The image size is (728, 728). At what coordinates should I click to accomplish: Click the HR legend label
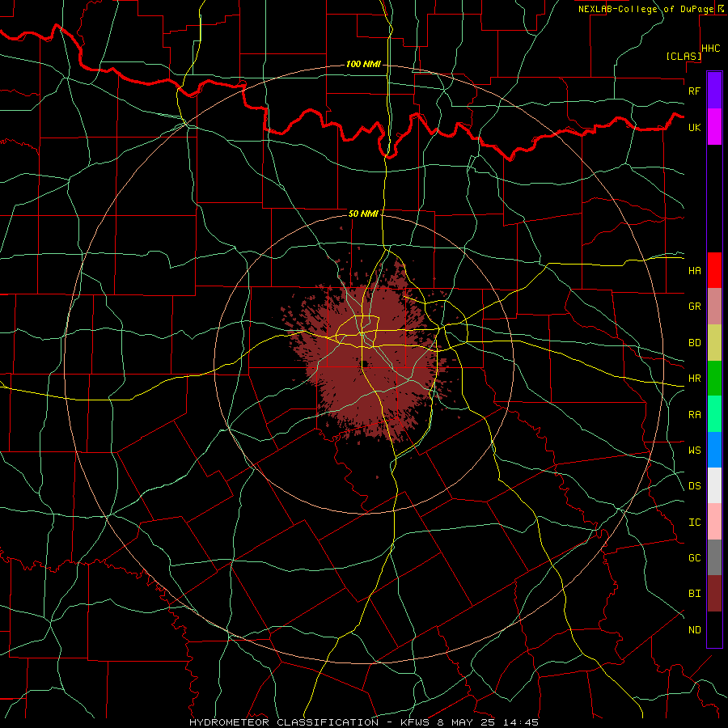click(695, 379)
